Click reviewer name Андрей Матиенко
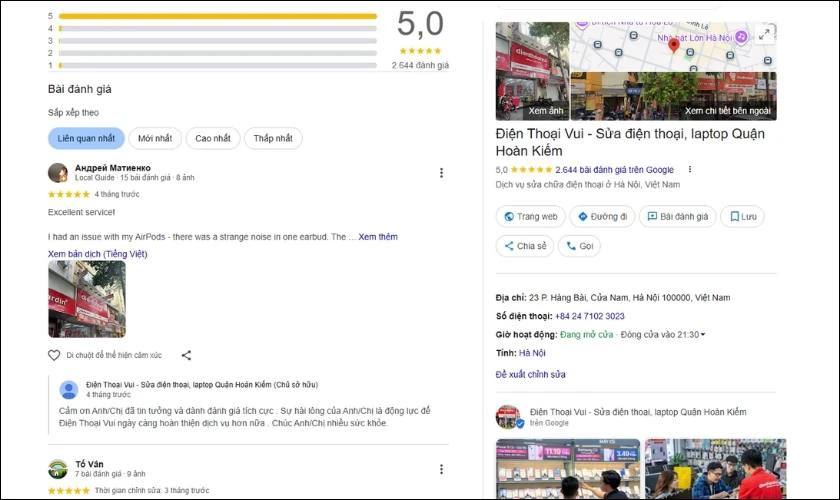Screen dimensions: 840x500 tap(112, 168)
